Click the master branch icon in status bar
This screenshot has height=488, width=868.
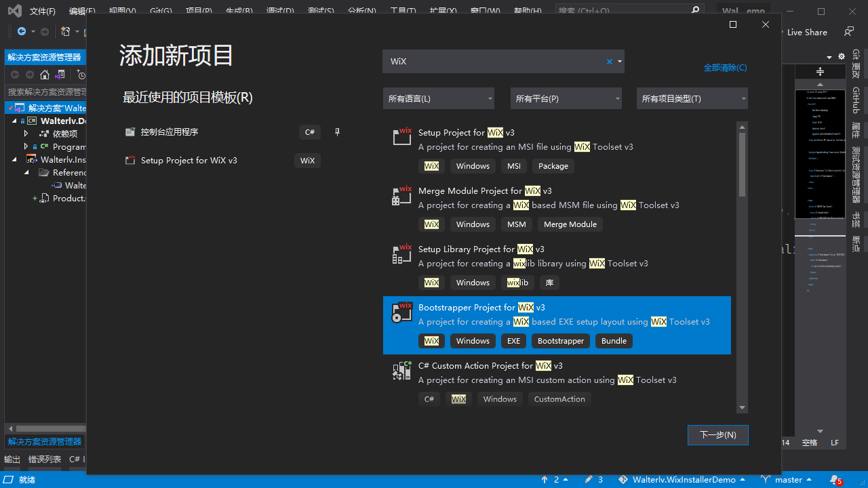click(x=765, y=479)
